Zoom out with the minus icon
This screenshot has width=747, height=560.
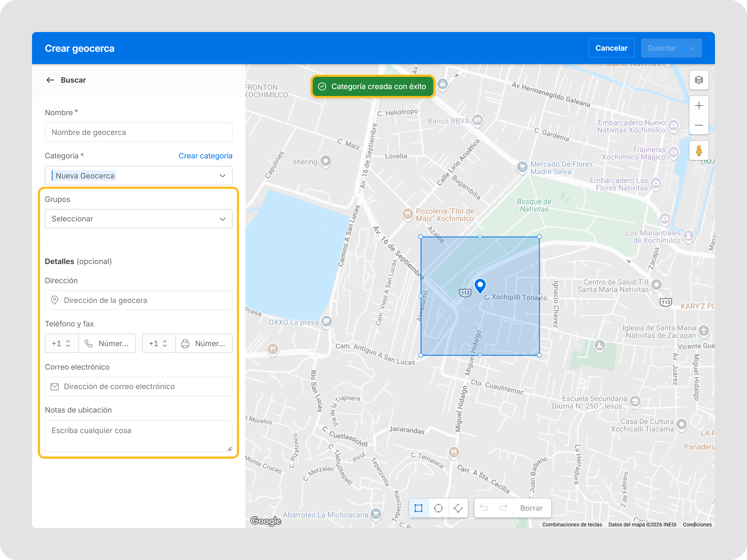[x=699, y=125]
